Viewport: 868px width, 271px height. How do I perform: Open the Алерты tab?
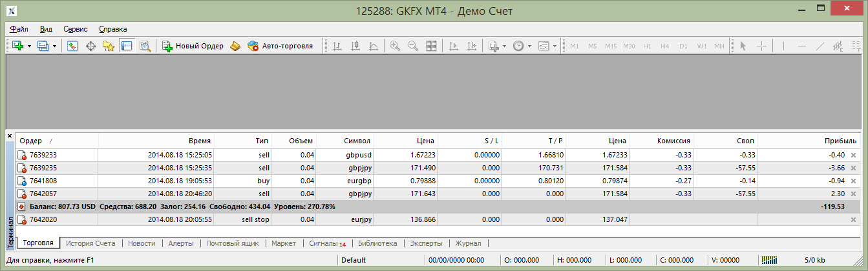pos(181,243)
